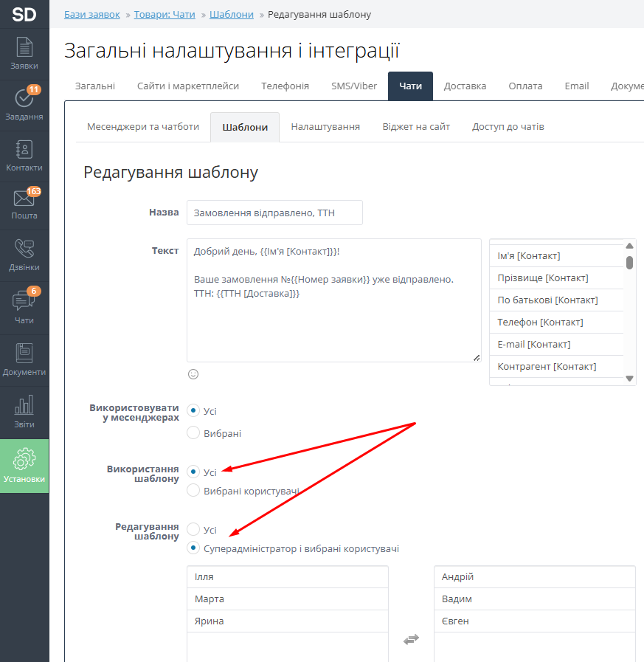
Task: Select Вибрані for messenger usage
Action: [193, 433]
